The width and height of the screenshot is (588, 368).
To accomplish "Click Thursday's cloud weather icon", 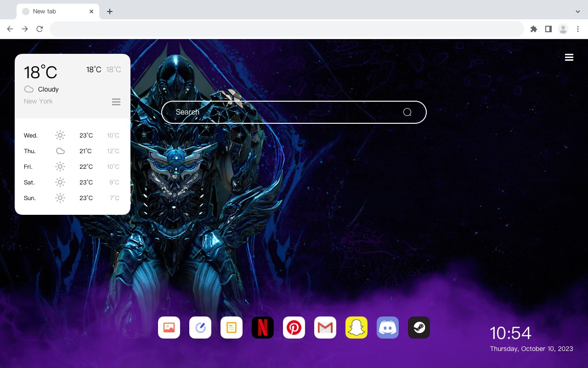I will click(x=60, y=151).
